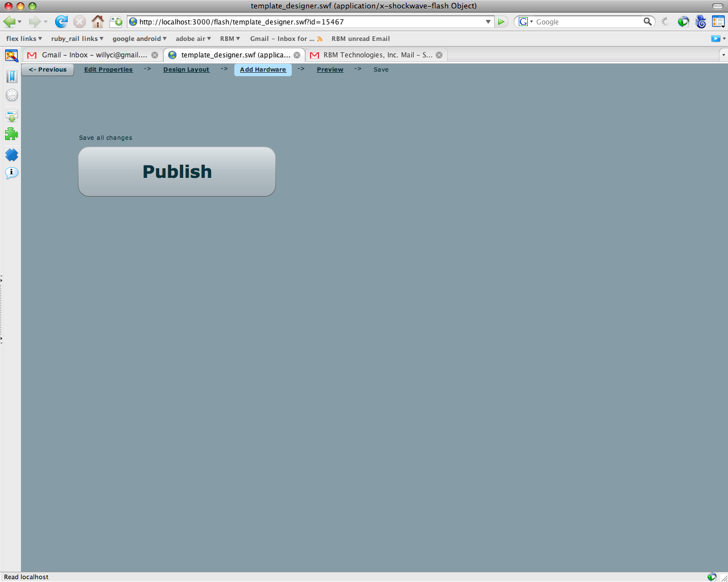Screen dimensions: 728x582
Task: Go back using the "<- Previous" step button
Action: tap(48, 69)
